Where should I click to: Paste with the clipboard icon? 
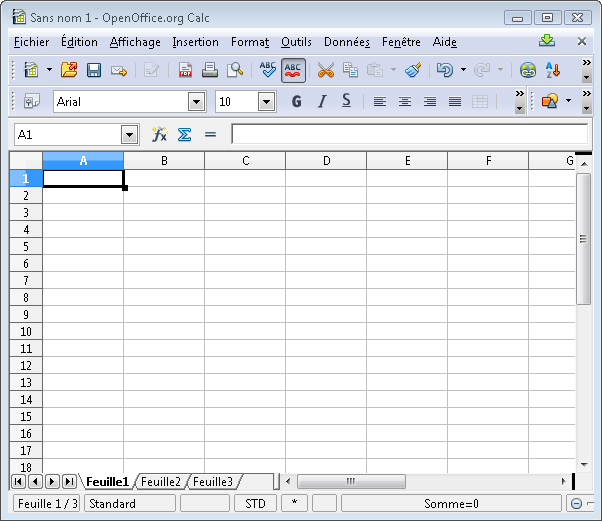point(375,70)
